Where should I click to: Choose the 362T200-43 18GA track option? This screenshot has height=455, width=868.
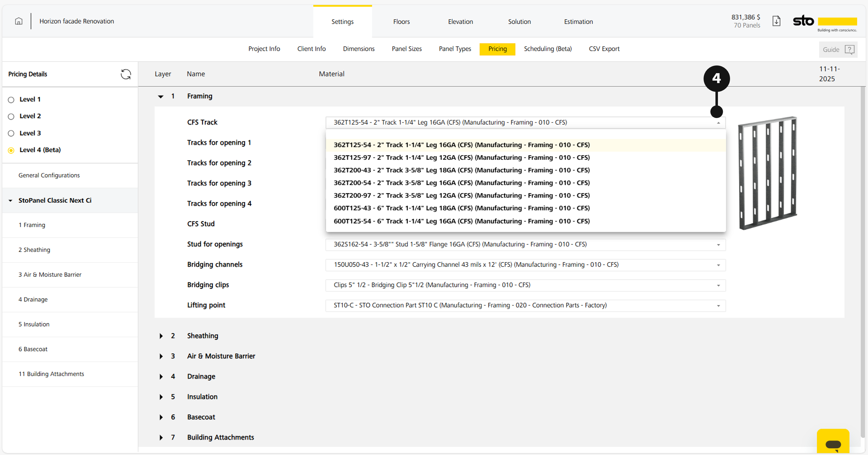click(x=525, y=170)
